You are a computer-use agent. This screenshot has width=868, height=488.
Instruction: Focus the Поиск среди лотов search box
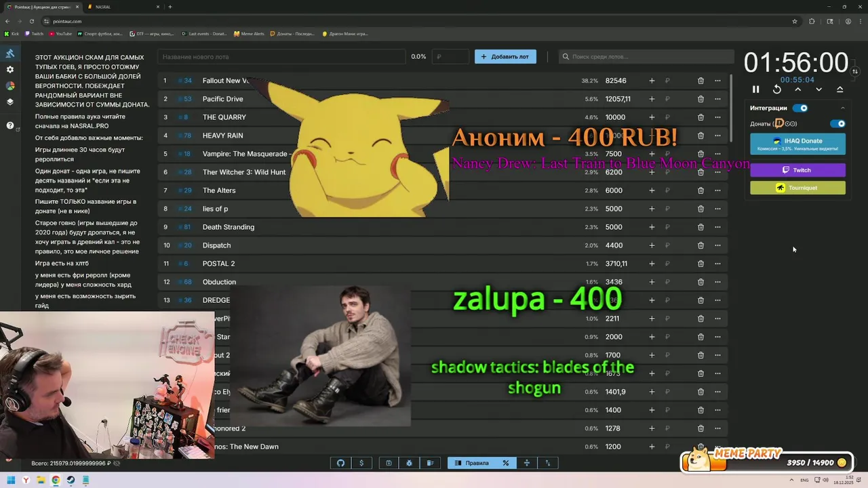[646, 57]
